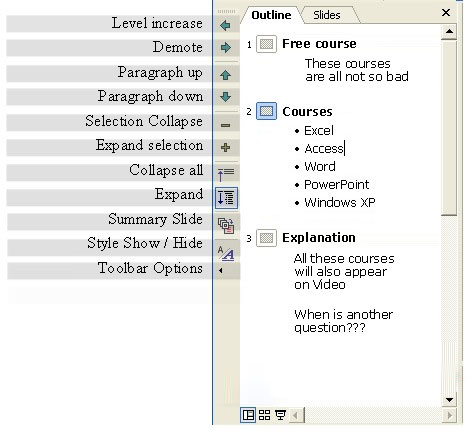Click the Promote left-arrow outlining icon
The width and height of the screenshot is (469, 430).
coord(226,25)
